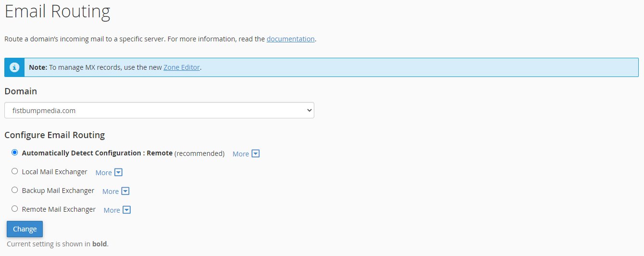Click the Remote Mail Exchanger label text
The image size is (644, 256).
tap(59, 209)
